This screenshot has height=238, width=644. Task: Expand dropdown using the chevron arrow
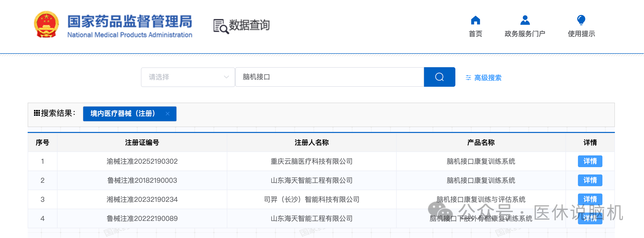pyautogui.click(x=226, y=77)
